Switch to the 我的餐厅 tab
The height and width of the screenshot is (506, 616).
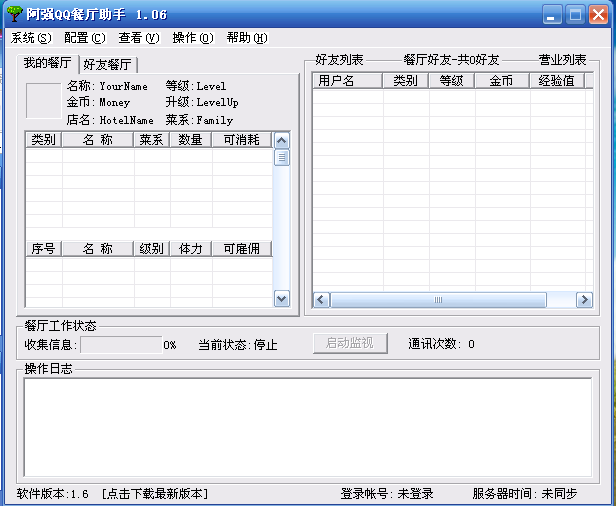[x=48, y=63]
